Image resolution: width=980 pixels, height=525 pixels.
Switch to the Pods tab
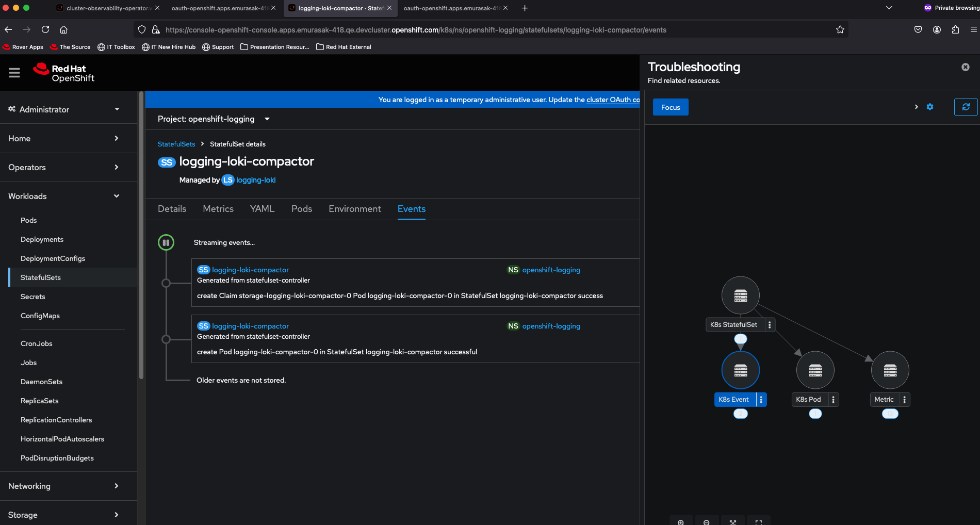click(x=302, y=209)
